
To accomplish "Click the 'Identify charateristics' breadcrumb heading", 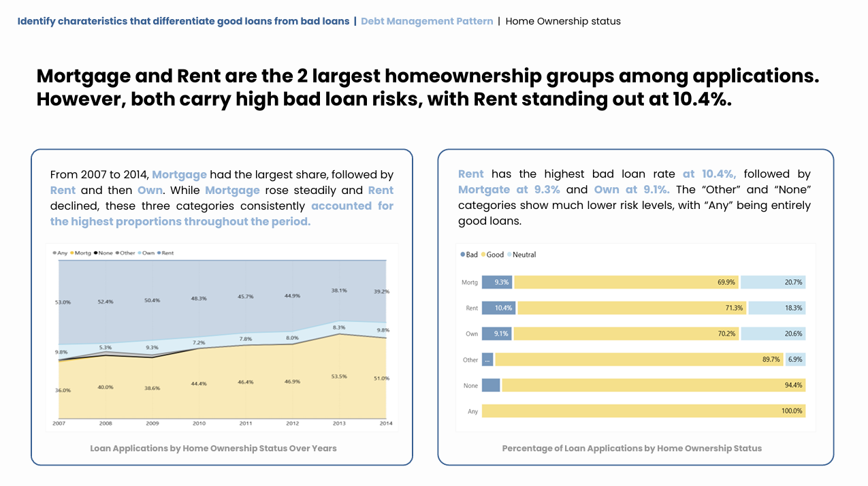I will point(183,21).
